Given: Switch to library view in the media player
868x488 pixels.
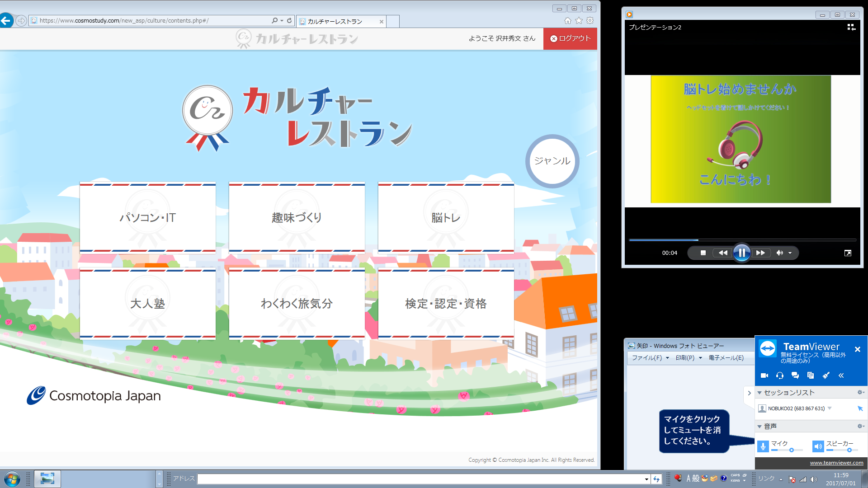Looking at the screenshot, I should (851, 27).
